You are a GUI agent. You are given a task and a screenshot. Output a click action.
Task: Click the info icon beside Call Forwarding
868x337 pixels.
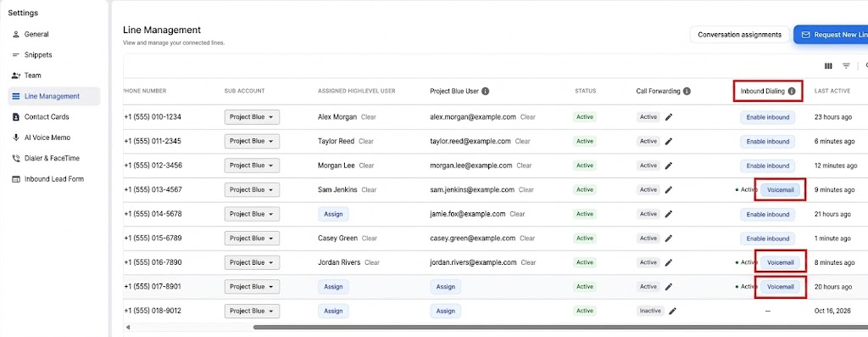(x=687, y=91)
